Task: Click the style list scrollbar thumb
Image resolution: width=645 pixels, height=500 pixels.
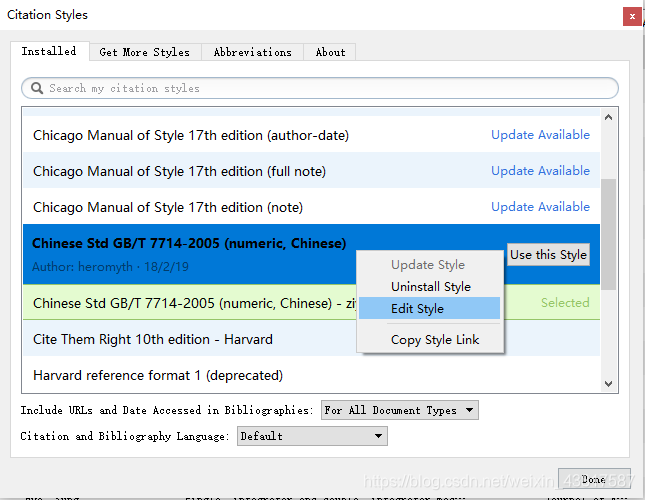Action: pyautogui.click(x=608, y=234)
